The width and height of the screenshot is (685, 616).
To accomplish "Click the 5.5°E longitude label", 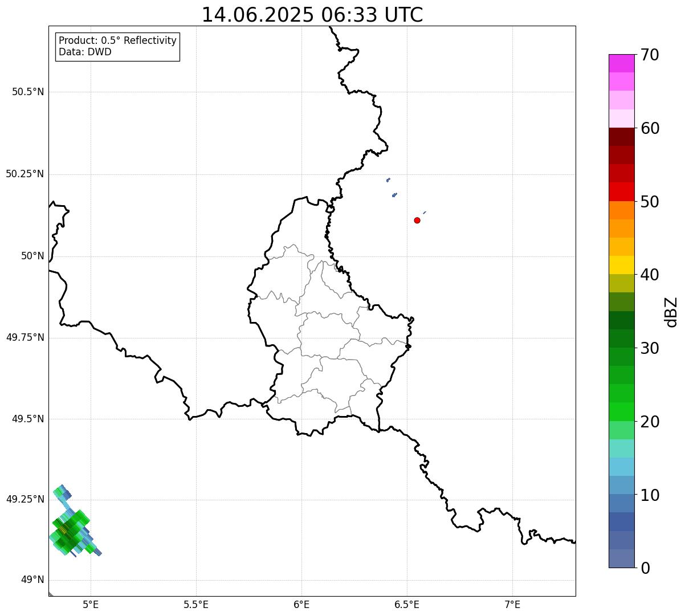I will point(196,605).
